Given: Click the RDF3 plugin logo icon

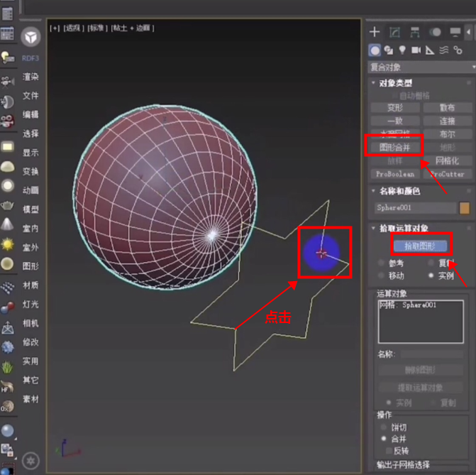Looking at the screenshot, I should [x=31, y=38].
